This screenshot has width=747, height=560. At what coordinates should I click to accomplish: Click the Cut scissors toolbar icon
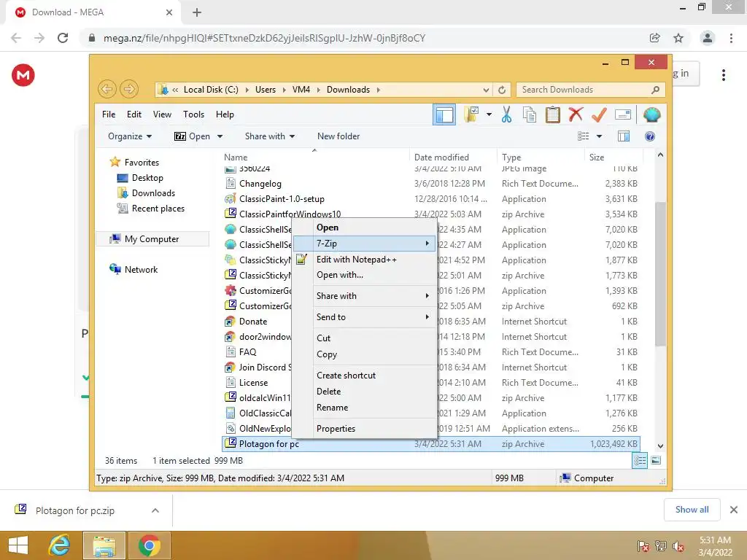[x=506, y=114]
